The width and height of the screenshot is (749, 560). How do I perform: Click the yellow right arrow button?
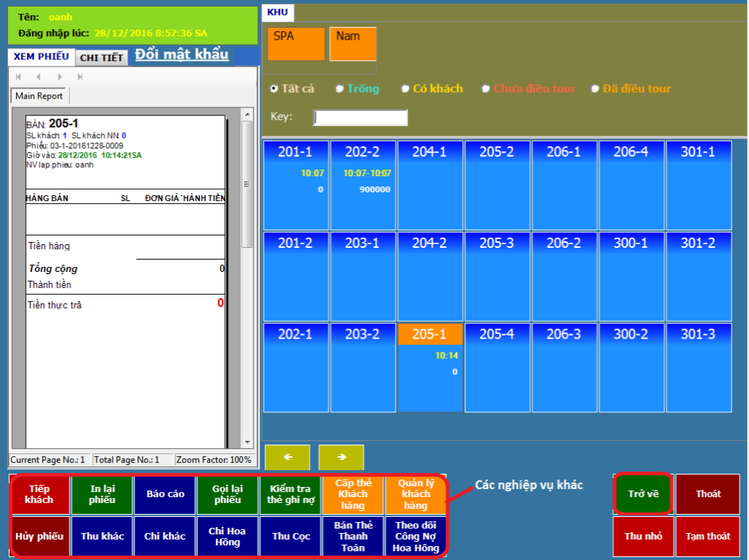click(341, 457)
